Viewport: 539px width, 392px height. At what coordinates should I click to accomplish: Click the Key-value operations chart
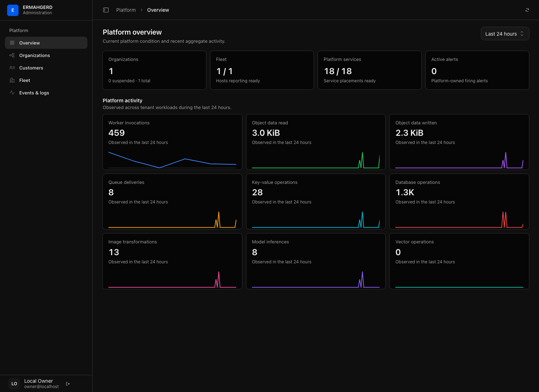(316, 220)
